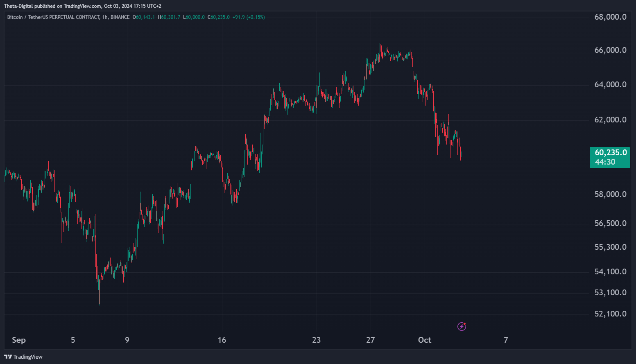Click the 66,000.0 price axis label
Viewport: 636px width, 364px height.
pos(611,50)
